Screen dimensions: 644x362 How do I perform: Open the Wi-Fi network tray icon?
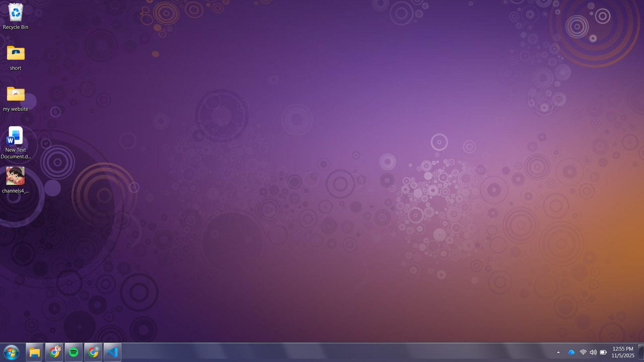[x=583, y=352]
